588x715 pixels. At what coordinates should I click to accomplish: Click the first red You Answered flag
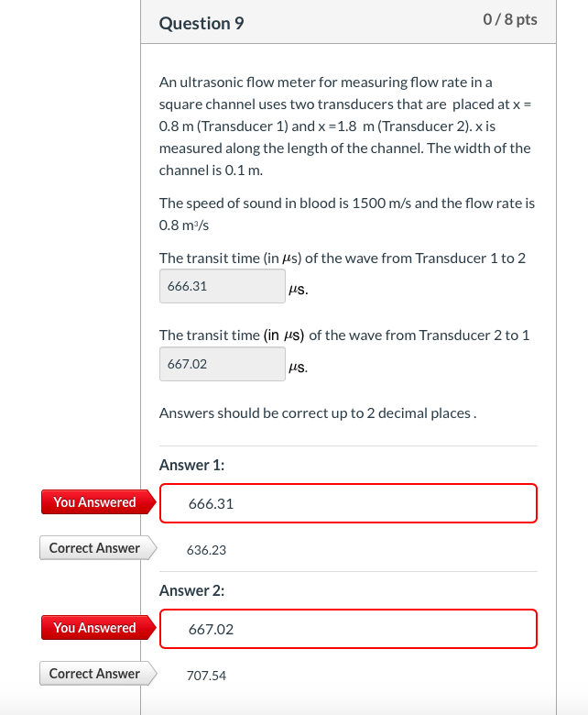[98, 502]
